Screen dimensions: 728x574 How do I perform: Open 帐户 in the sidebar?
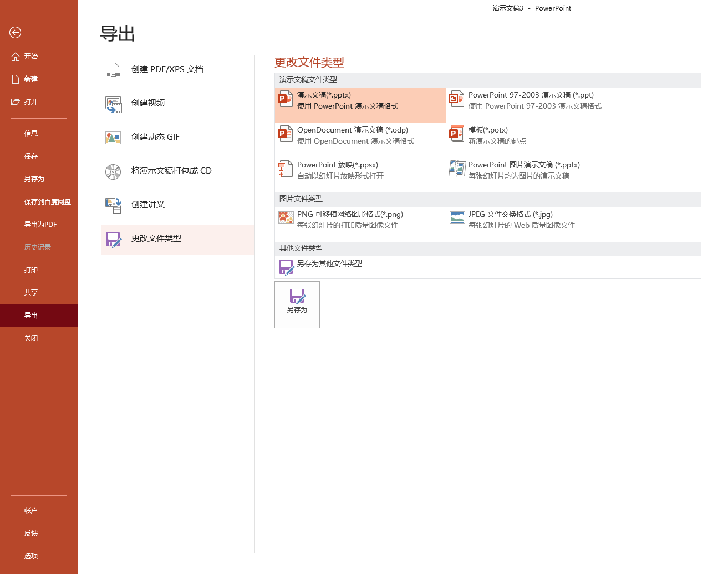39,511
